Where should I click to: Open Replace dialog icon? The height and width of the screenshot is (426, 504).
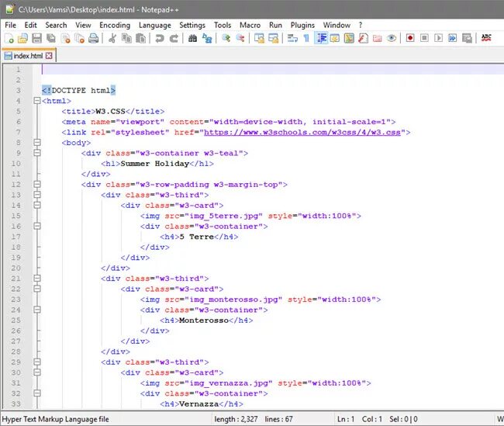pos(207,38)
